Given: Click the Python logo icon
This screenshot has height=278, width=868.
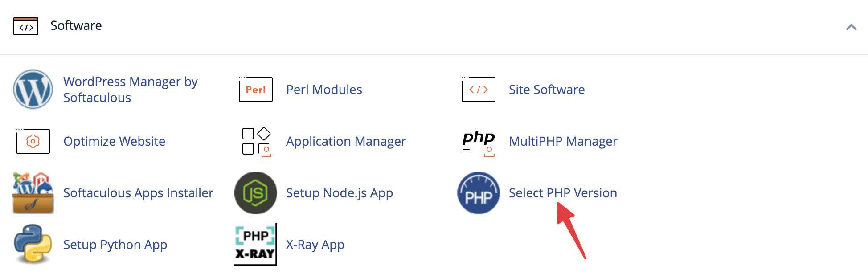Looking at the screenshot, I should click(33, 244).
